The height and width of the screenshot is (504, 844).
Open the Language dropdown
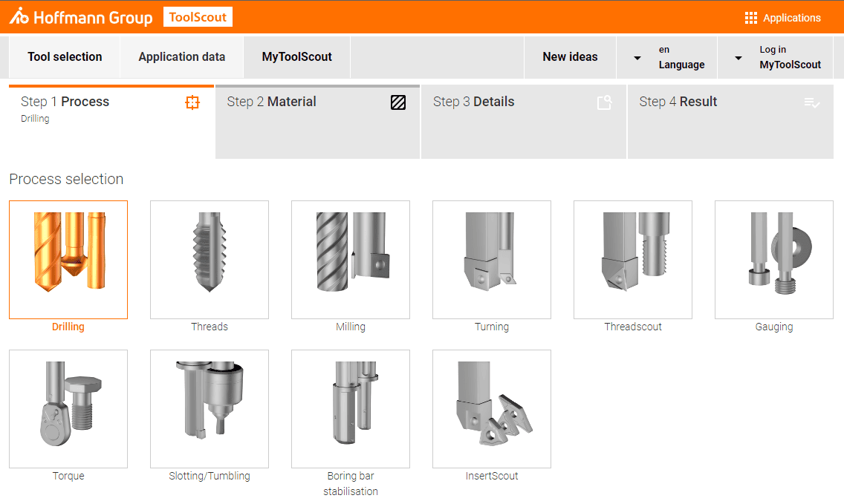coord(666,57)
